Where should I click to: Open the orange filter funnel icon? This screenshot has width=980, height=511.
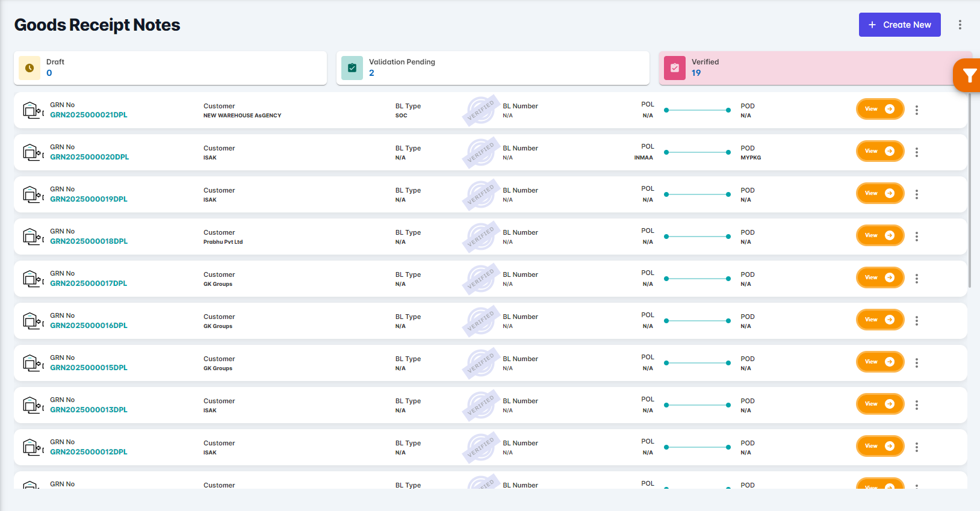[969, 76]
